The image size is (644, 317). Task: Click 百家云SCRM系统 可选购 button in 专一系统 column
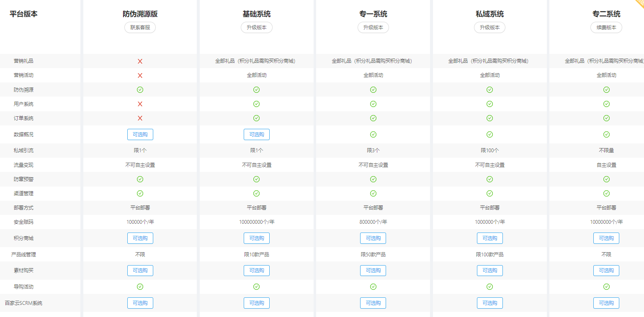[373, 303]
